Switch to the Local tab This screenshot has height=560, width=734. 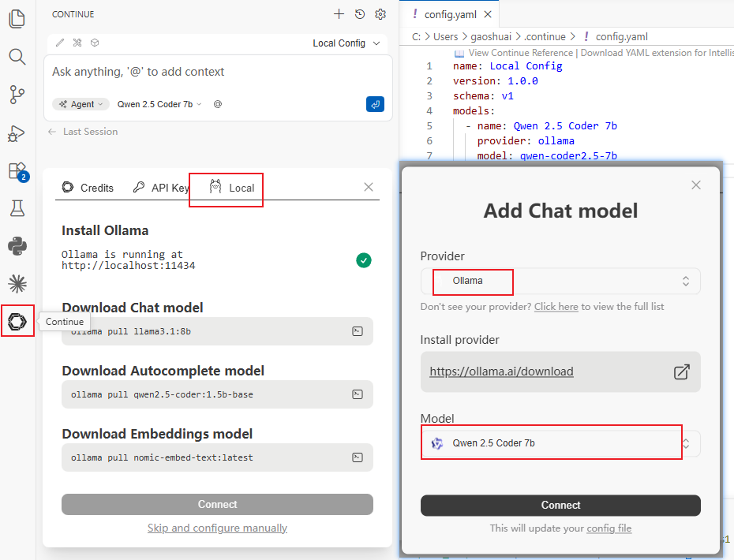232,188
